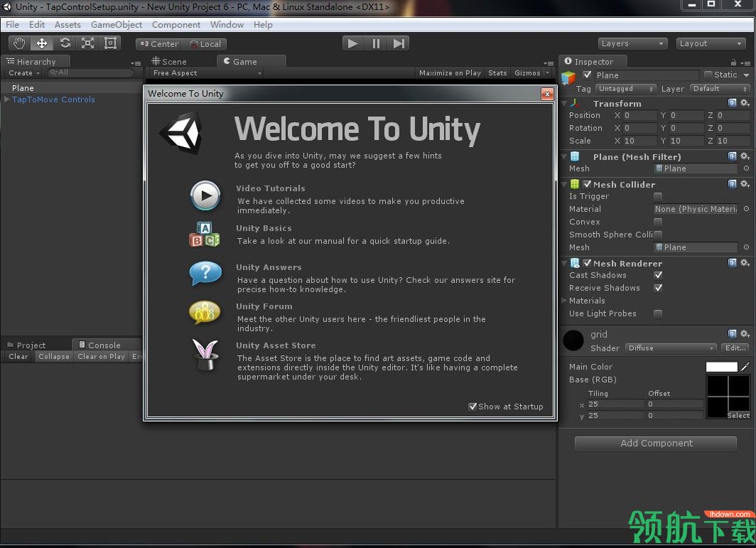This screenshot has width=756, height=548.
Task: Select the Scale tool
Action: point(88,43)
